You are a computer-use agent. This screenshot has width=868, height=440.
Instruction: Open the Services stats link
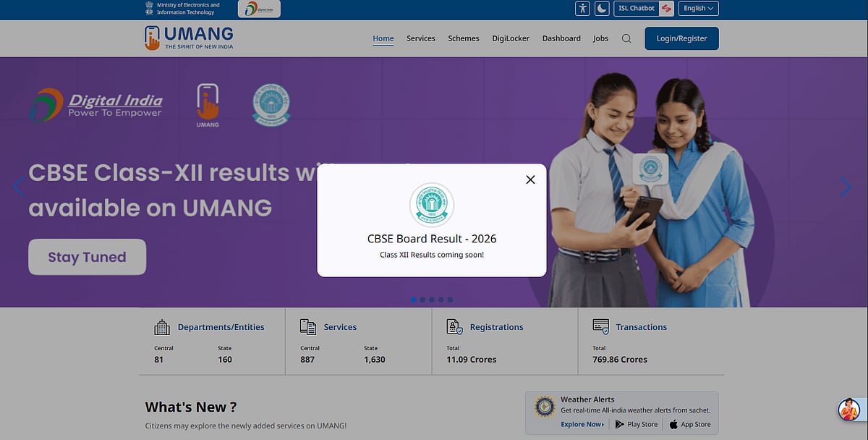coord(340,327)
